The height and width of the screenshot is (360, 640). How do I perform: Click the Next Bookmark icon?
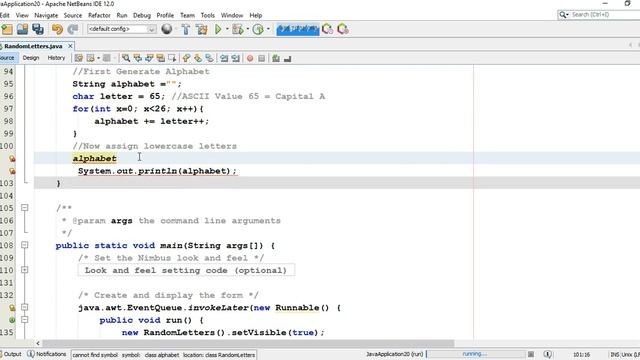198,58
